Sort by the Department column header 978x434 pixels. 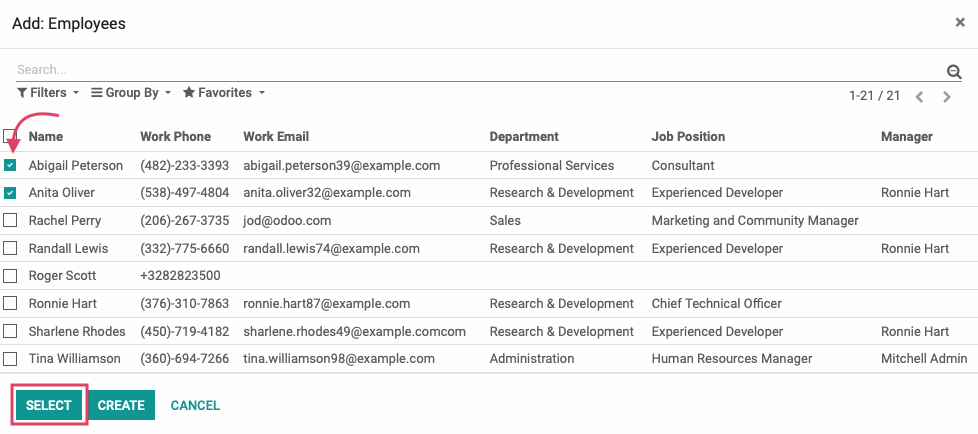pos(524,137)
